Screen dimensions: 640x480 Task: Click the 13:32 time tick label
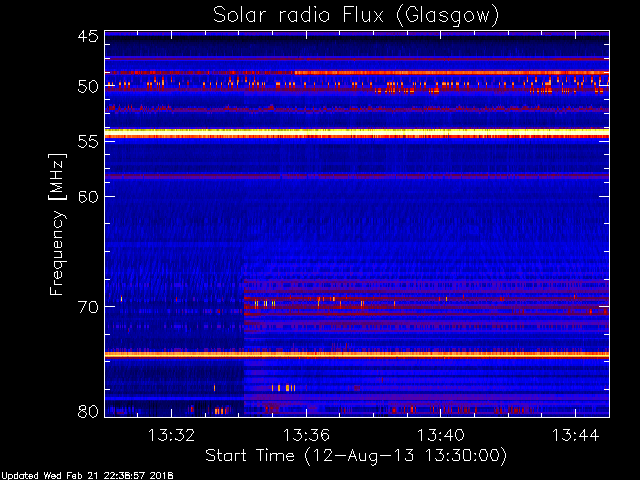[x=171, y=435]
